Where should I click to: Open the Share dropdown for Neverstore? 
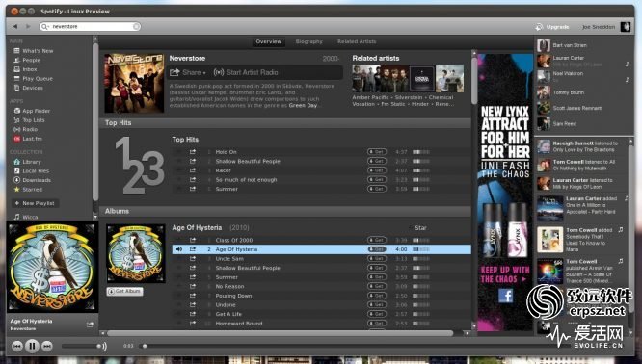point(188,73)
